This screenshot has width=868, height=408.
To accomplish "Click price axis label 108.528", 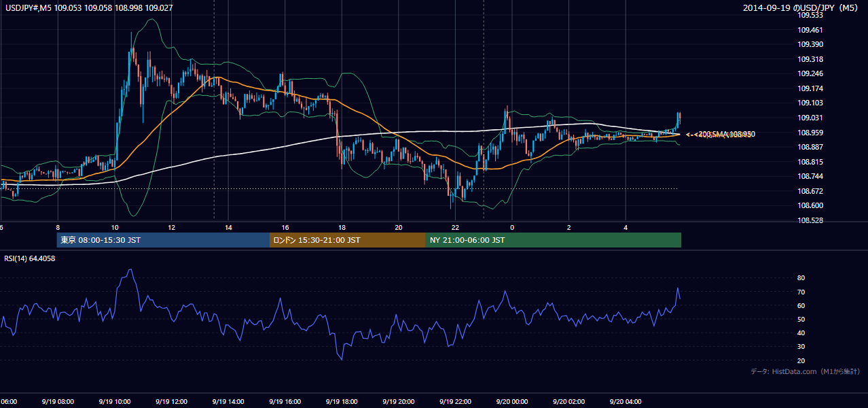I will point(810,220).
